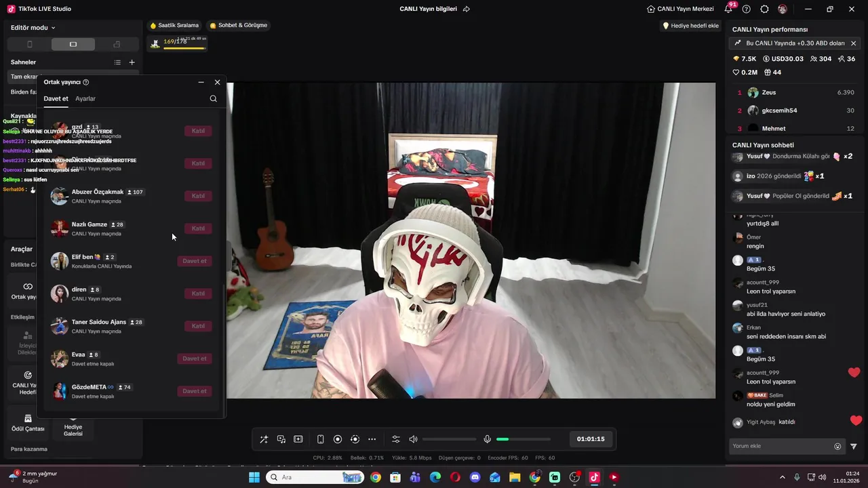
Task: Search co-hosts with the magnifier icon
Action: coord(213,98)
